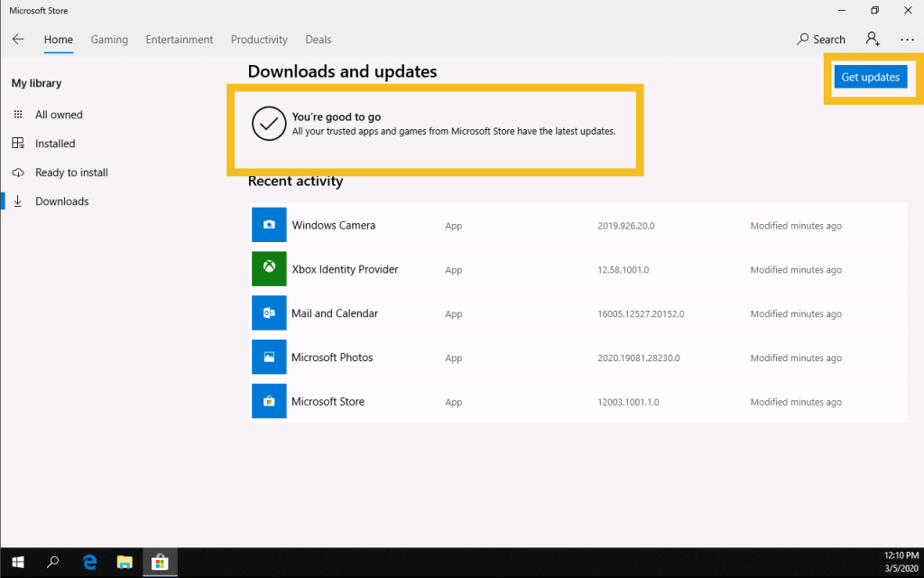Screen dimensions: 924x578
Task: Click Modified minutes ago for Windows Camera
Action: point(796,226)
